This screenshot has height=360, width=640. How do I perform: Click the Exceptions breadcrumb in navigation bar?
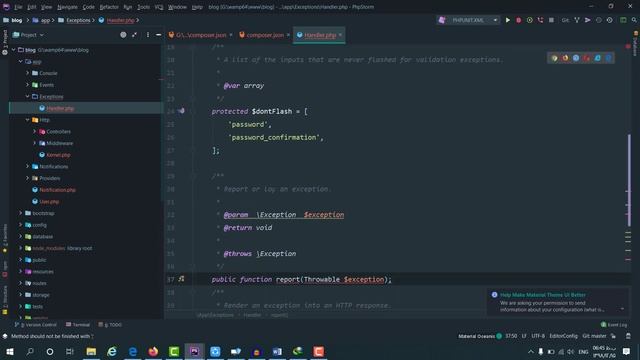point(78,20)
